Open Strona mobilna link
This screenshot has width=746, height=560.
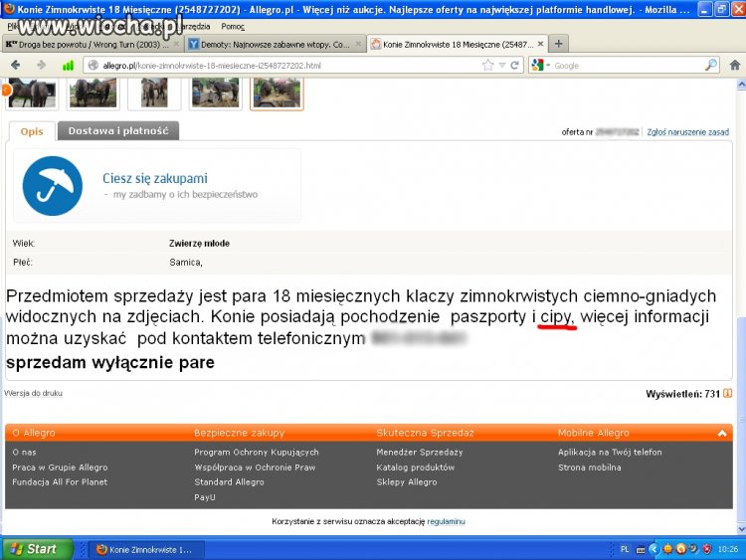pyautogui.click(x=590, y=467)
